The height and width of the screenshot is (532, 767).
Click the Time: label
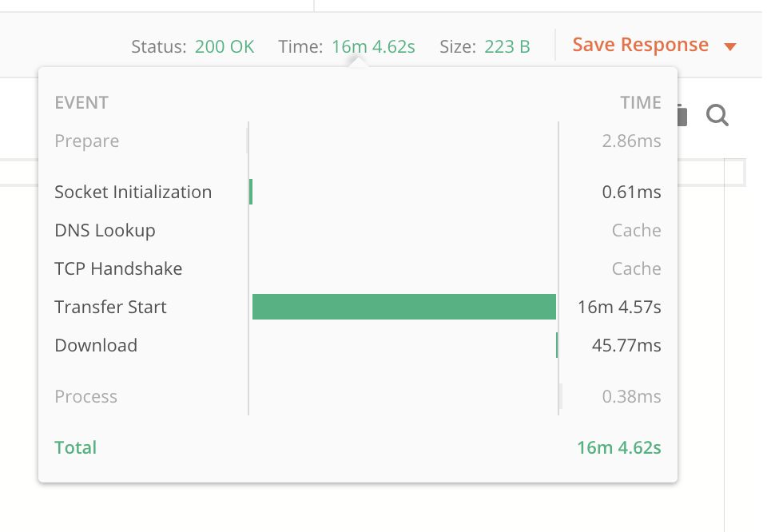tap(301, 47)
